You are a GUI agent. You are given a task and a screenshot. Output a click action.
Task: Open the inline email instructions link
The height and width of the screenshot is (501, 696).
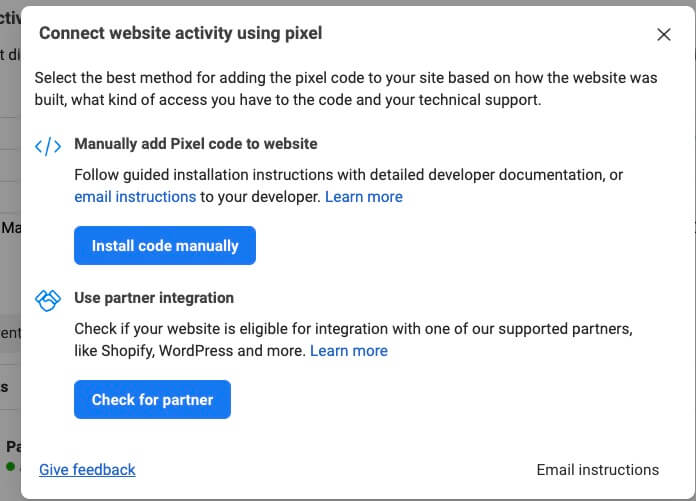click(x=135, y=197)
